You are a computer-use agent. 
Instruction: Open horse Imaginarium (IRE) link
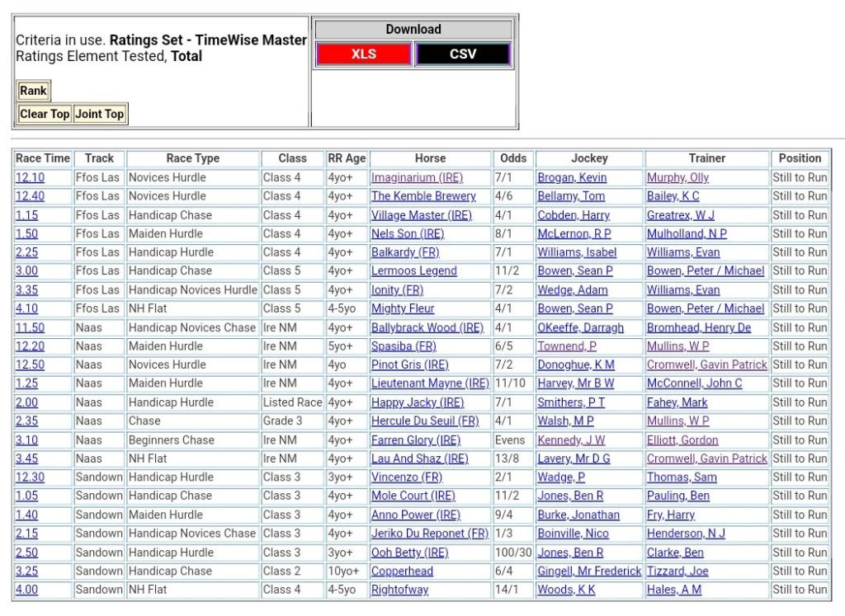(417, 177)
